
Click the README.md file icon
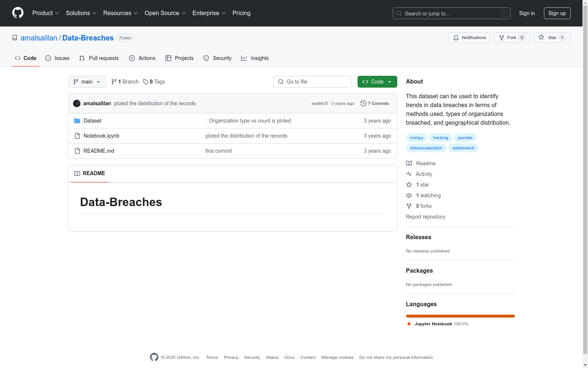(x=77, y=151)
